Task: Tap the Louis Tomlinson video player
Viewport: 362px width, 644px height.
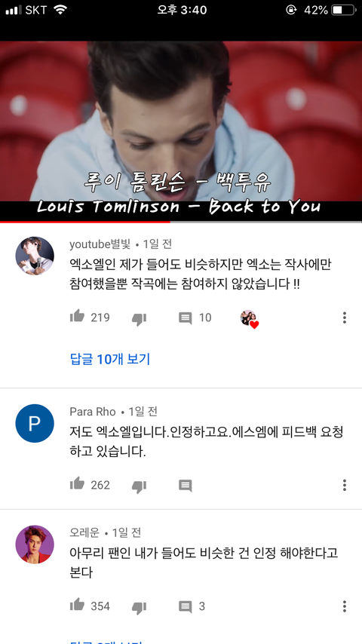Action: point(181,130)
